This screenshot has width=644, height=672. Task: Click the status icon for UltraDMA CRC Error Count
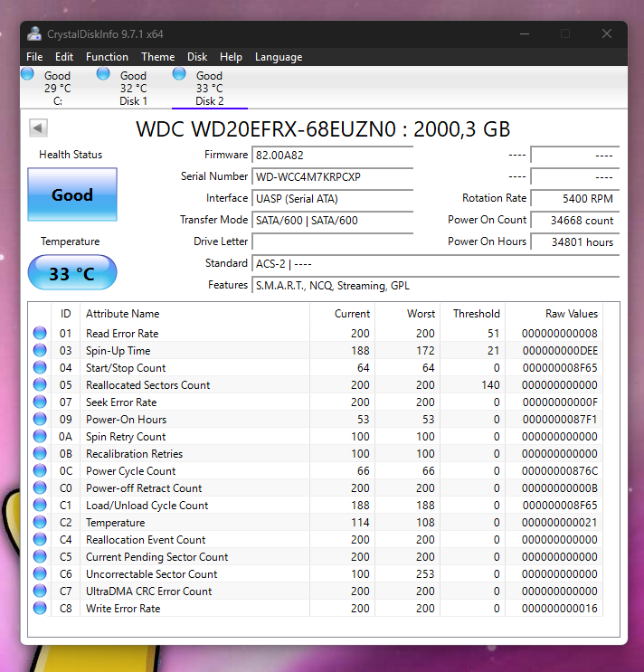pos(40,591)
